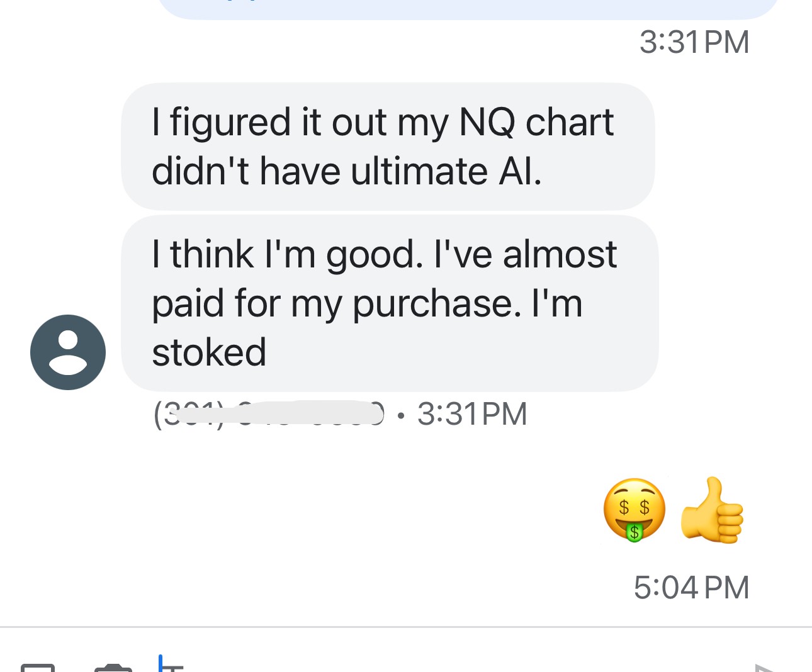This screenshot has height=672, width=812.
Task: Click the 3:31 PM time beside phone number
Action: click(472, 414)
